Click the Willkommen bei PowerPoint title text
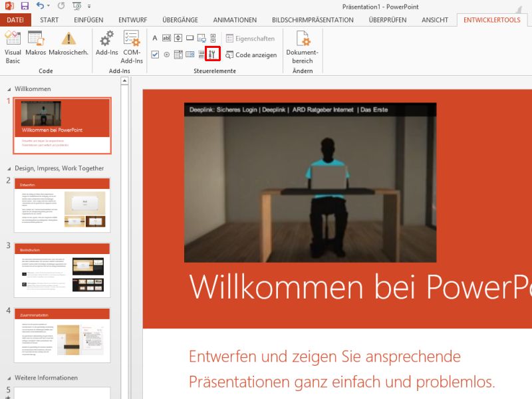The image size is (532, 399). 360,287
